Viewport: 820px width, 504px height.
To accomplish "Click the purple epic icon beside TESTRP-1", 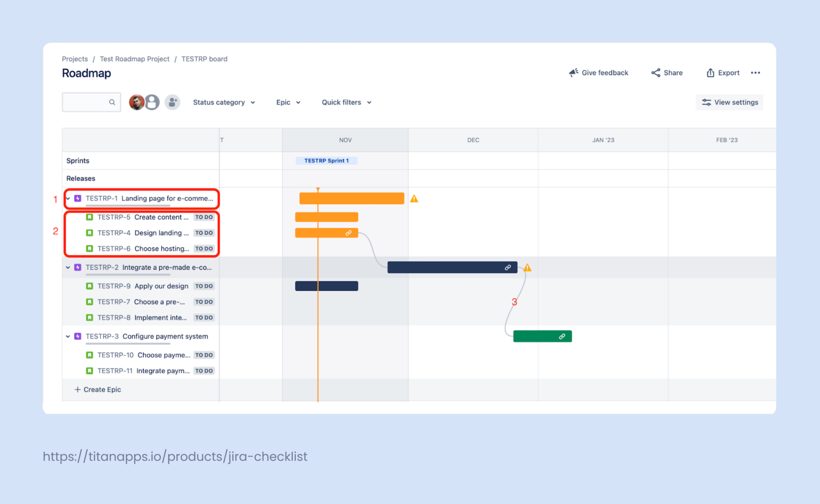I will (x=77, y=198).
